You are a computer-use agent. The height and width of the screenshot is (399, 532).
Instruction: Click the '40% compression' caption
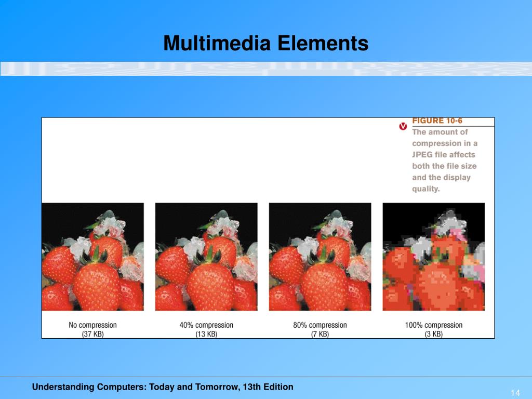206,325
